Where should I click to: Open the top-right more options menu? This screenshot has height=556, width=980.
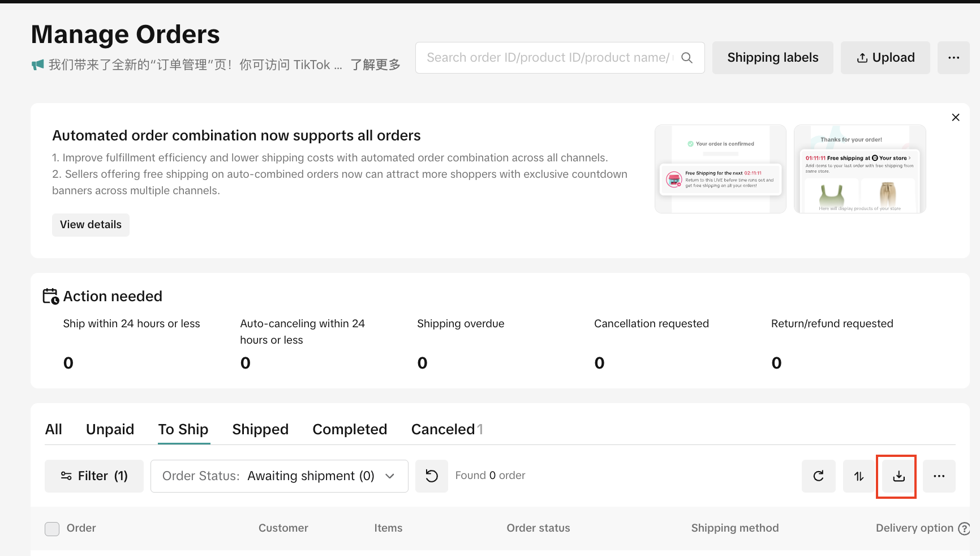(953, 58)
